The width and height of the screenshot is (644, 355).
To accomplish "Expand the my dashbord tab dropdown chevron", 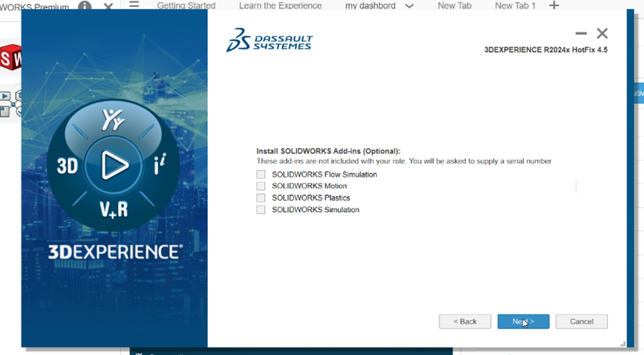I will click(x=410, y=6).
